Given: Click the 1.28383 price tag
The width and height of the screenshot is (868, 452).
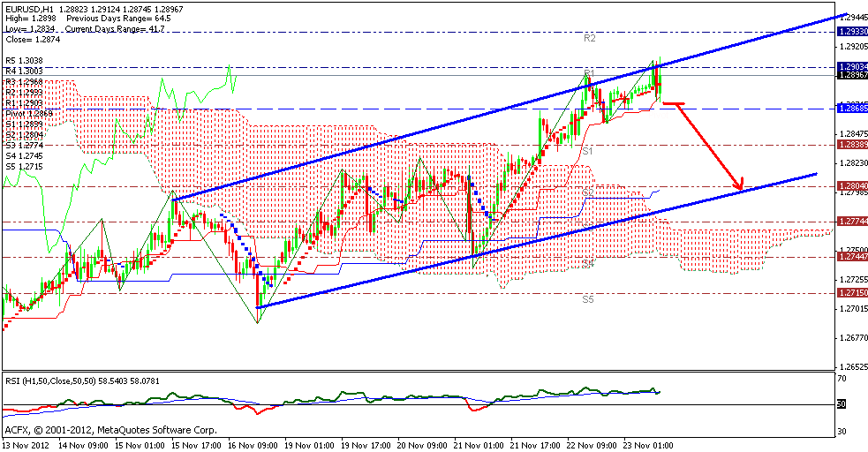Looking at the screenshot, I should coord(852,143).
